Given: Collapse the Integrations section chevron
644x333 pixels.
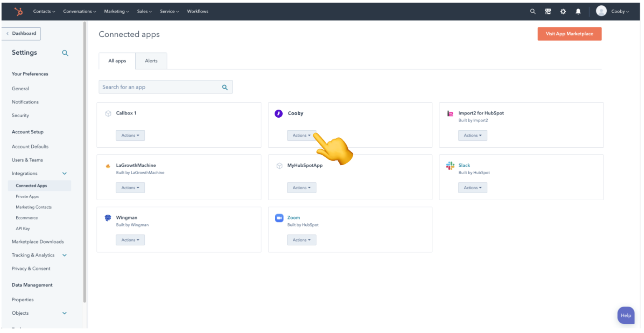Looking at the screenshot, I should (65, 174).
